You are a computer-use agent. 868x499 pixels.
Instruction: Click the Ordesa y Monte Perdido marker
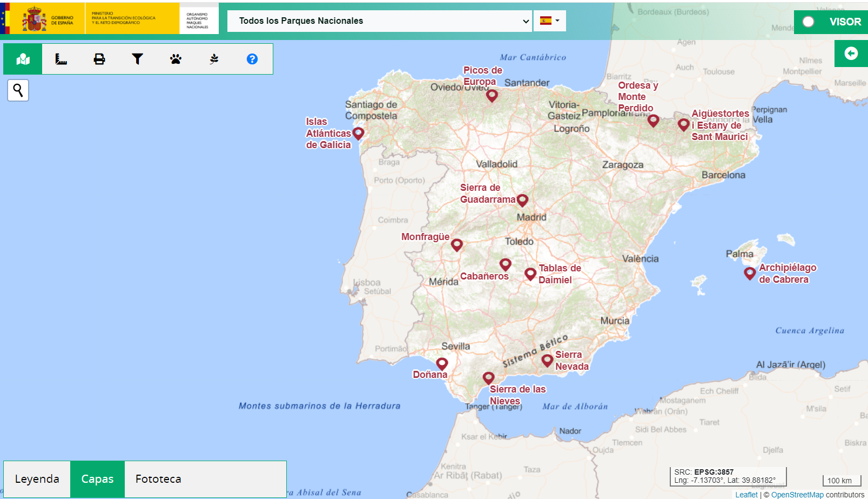[x=653, y=121]
